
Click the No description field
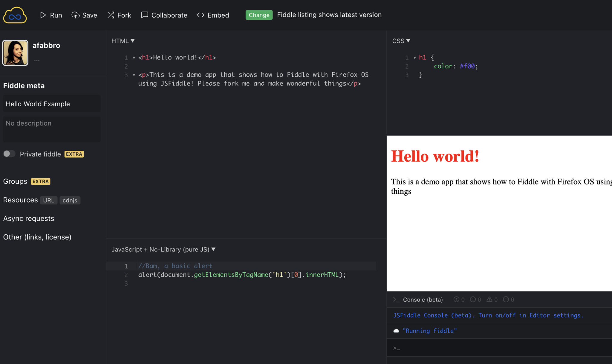tap(52, 129)
